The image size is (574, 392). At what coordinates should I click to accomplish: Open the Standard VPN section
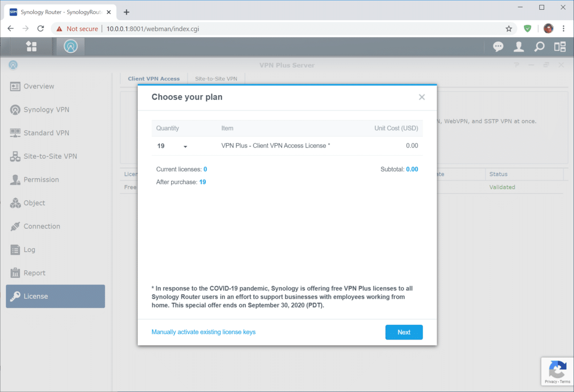tap(55, 133)
